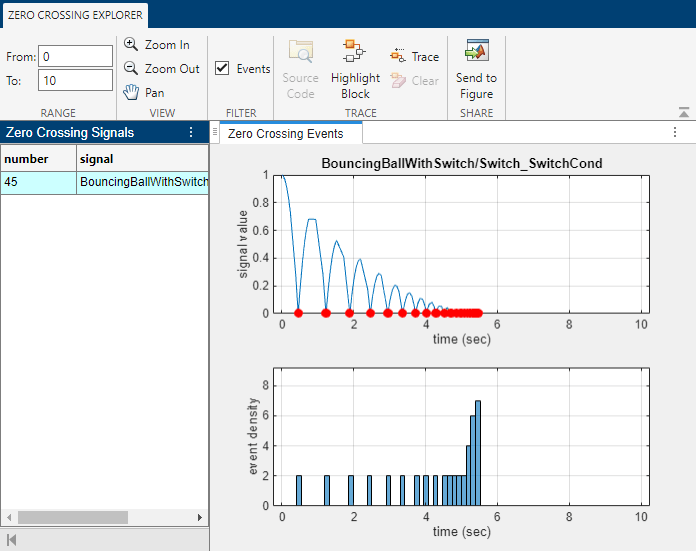Screen dimensions: 696x551
Task: Sort by the signal column header
Action: click(x=141, y=158)
